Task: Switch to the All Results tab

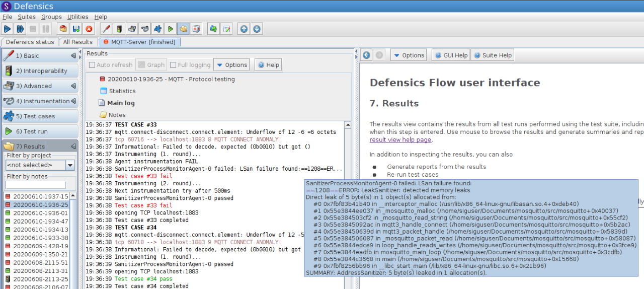Action: tap(77, 42)
